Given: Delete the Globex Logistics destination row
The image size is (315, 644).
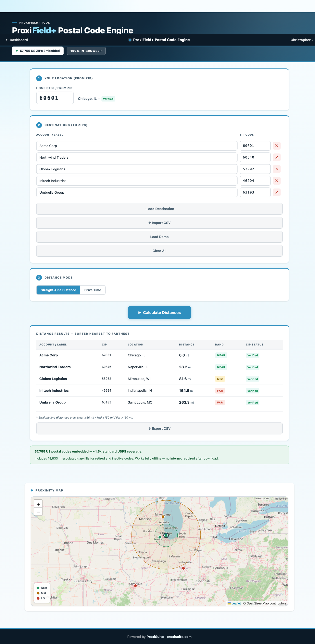Looking at the screenshot, I should click(276, 169).
